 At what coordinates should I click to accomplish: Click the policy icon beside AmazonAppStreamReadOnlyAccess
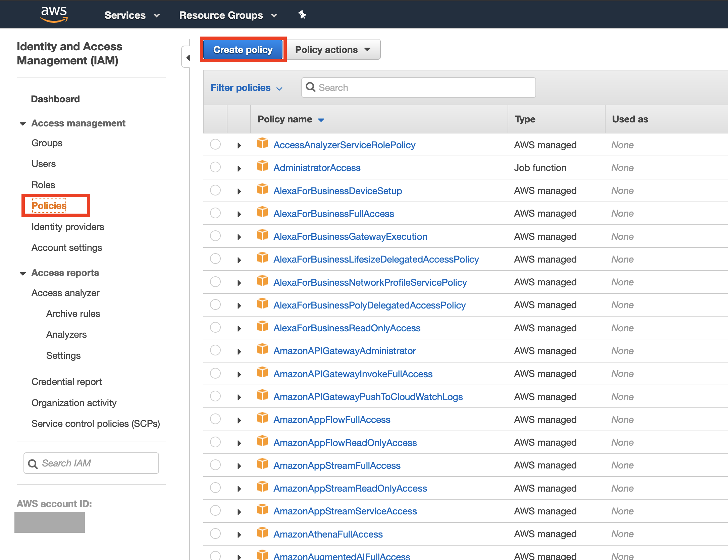tap(262, 487)
